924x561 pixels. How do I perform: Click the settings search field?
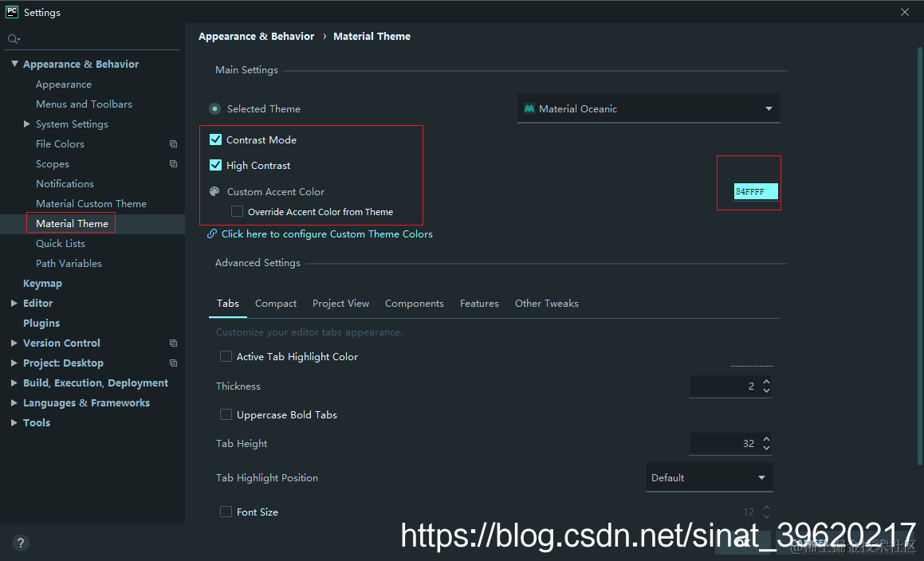92,39
